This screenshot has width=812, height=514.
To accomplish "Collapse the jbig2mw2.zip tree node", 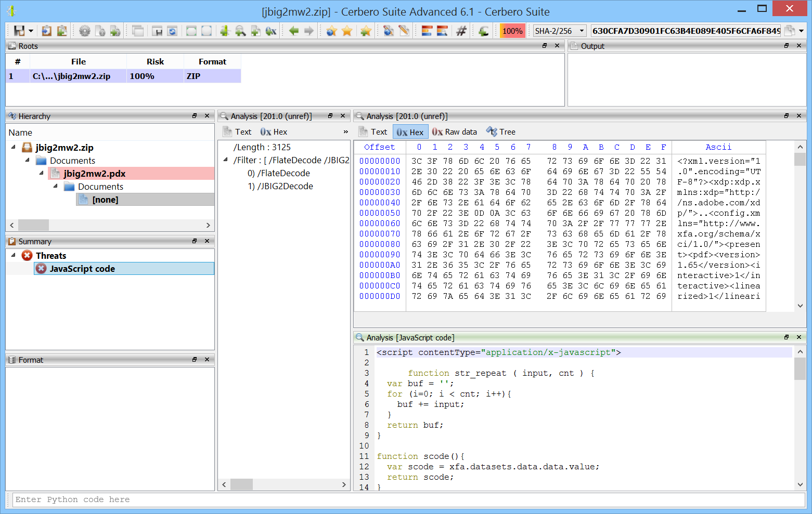I will pos(14,147).
